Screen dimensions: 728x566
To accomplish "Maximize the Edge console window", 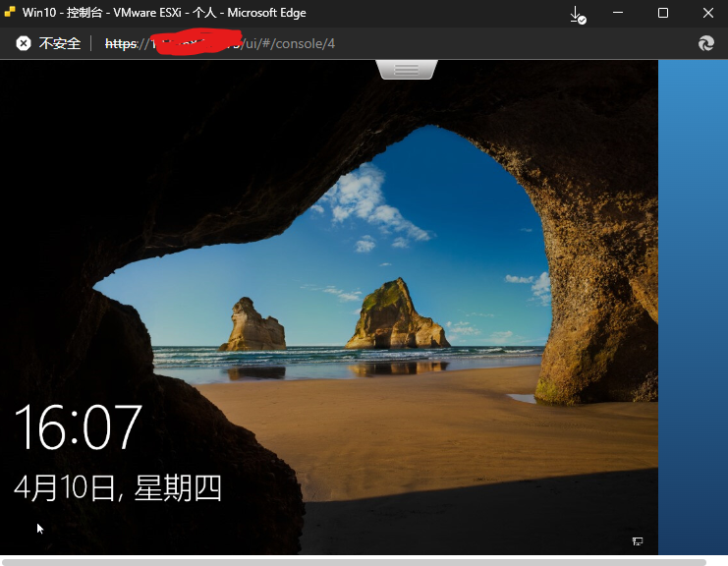I will click(x=663, y=13).
